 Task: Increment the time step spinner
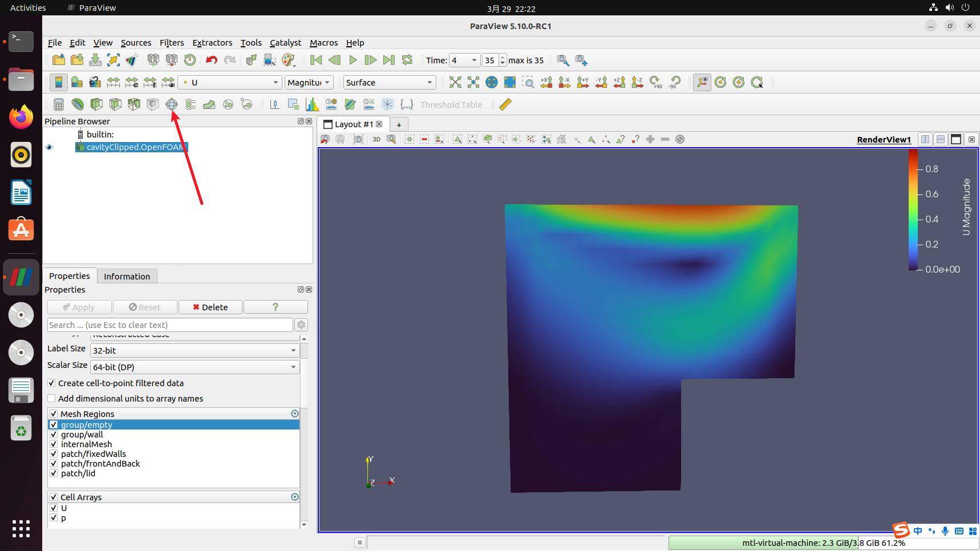(x=503, y=57)
